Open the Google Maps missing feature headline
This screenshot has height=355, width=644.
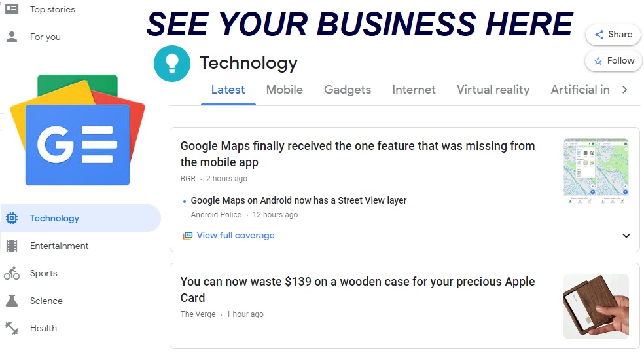[357, 154]
